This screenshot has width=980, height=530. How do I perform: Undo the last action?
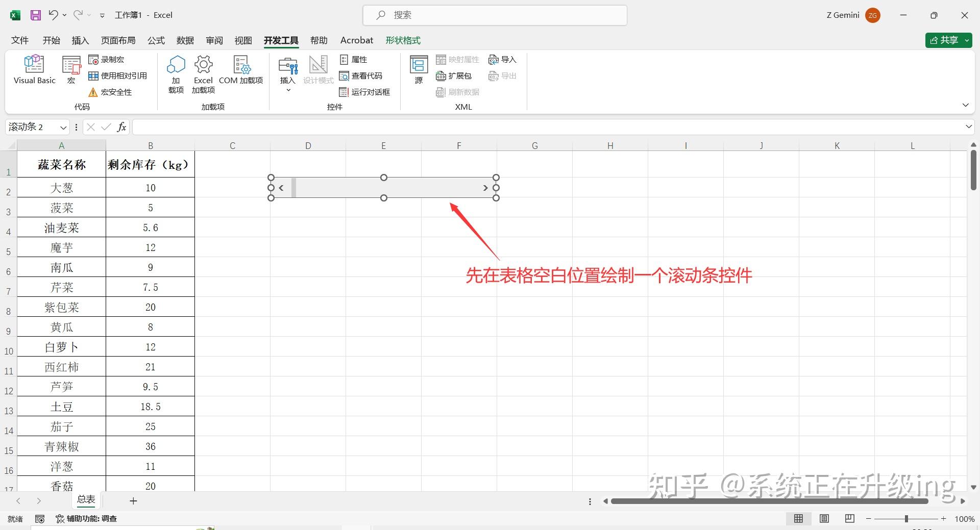(x=53, y=15)
